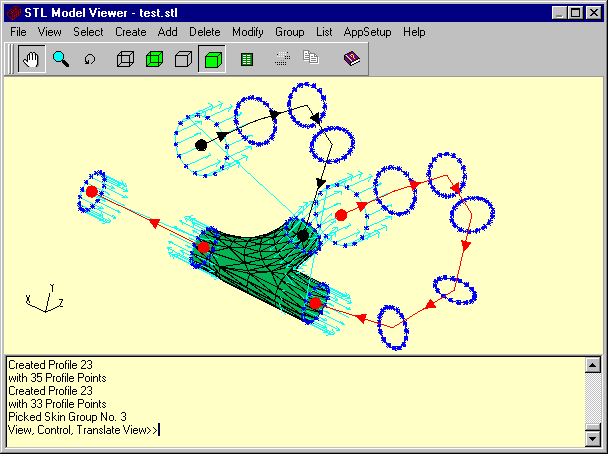The width and height of the screenshot is (608, 454).
Task: Open the List menu
Action: click(324, 32)
